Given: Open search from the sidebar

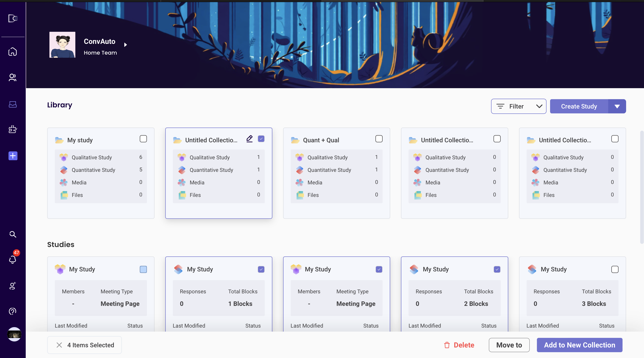Looking at the screenshot, I should coord(13,234).
